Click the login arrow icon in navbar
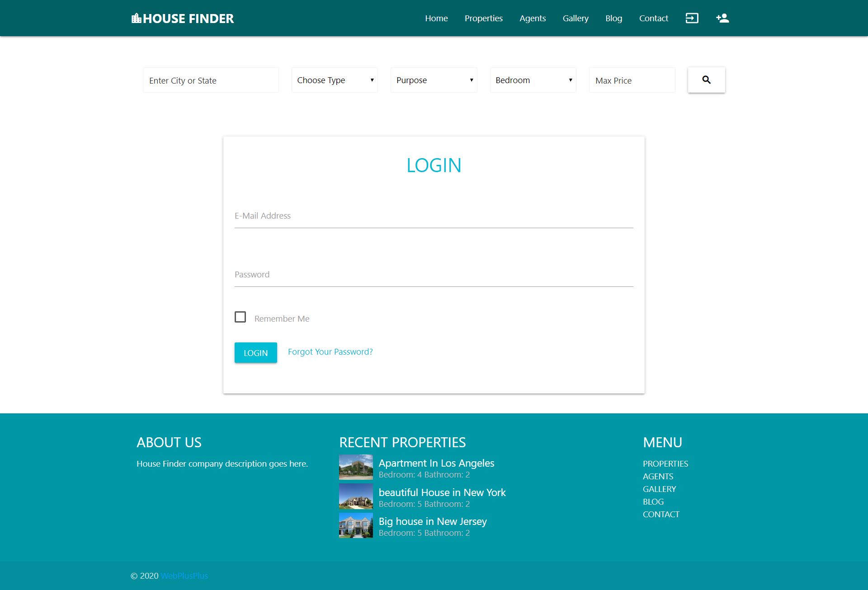This screenshot has height=590, width=868. pos(692,18)
